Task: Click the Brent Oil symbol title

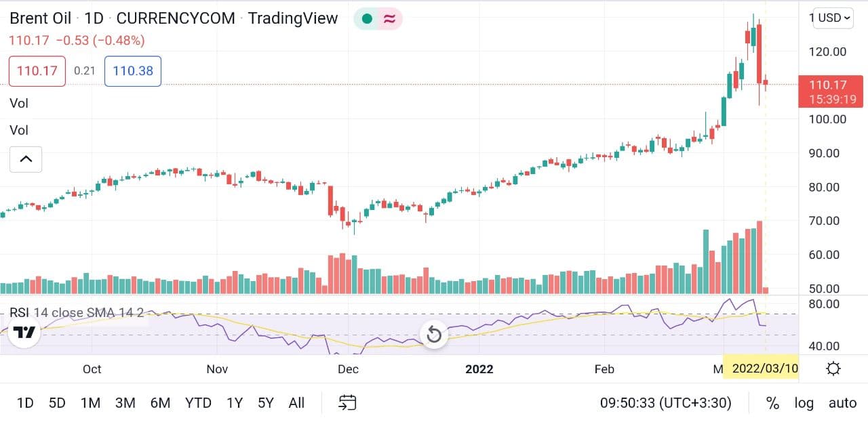Action: 40,18
